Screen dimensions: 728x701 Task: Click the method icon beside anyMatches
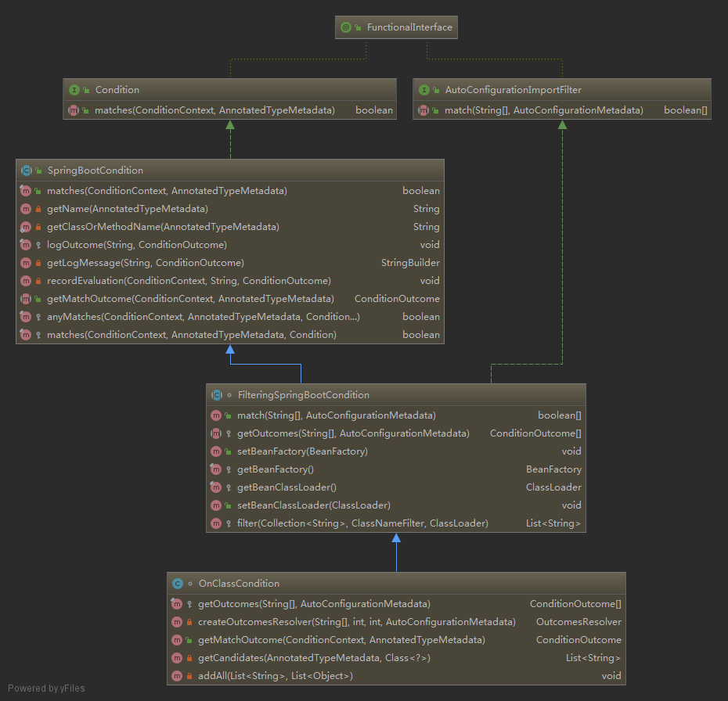(26, 317)
